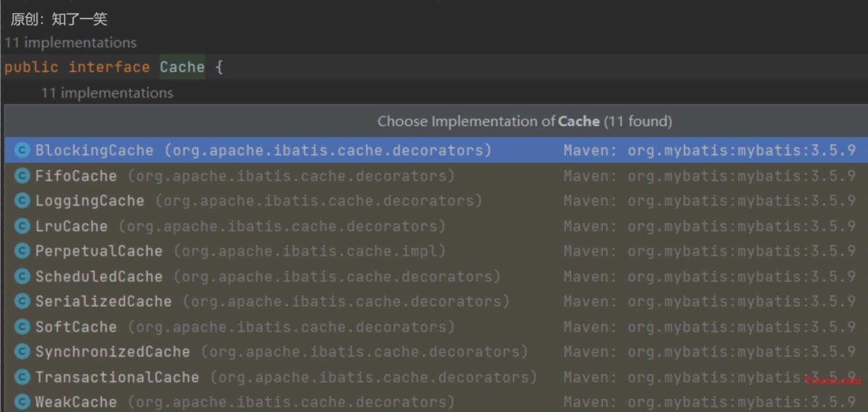
Task: Click the 'public' keyword in code
Action: (x=31, y=67)
